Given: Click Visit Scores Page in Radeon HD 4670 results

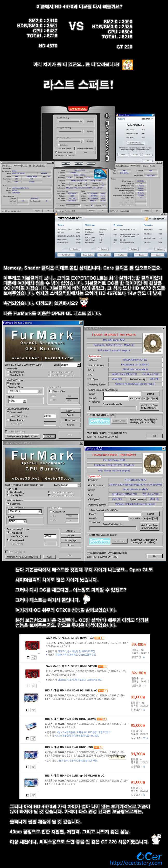Looking at the screenshot, I should click(x=149, y=527).
